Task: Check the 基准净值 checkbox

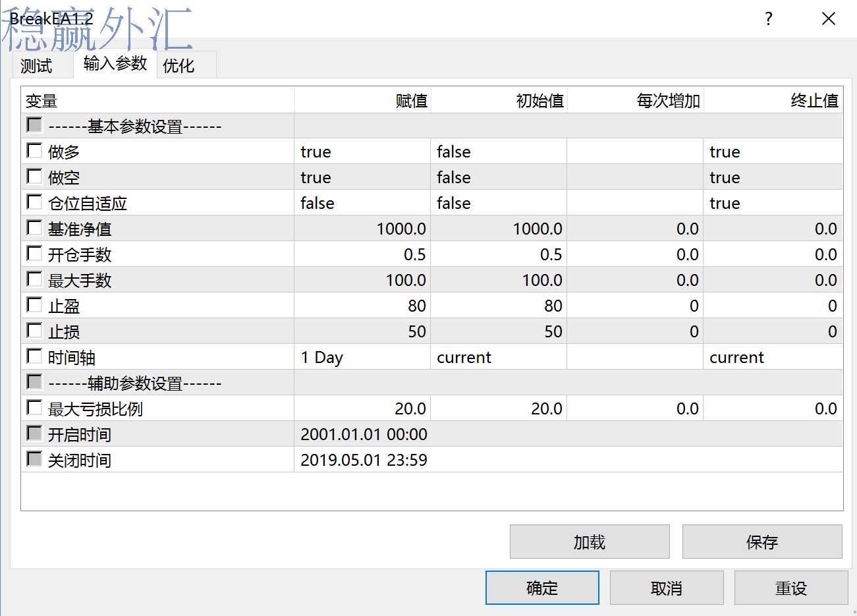Action: 34,227
